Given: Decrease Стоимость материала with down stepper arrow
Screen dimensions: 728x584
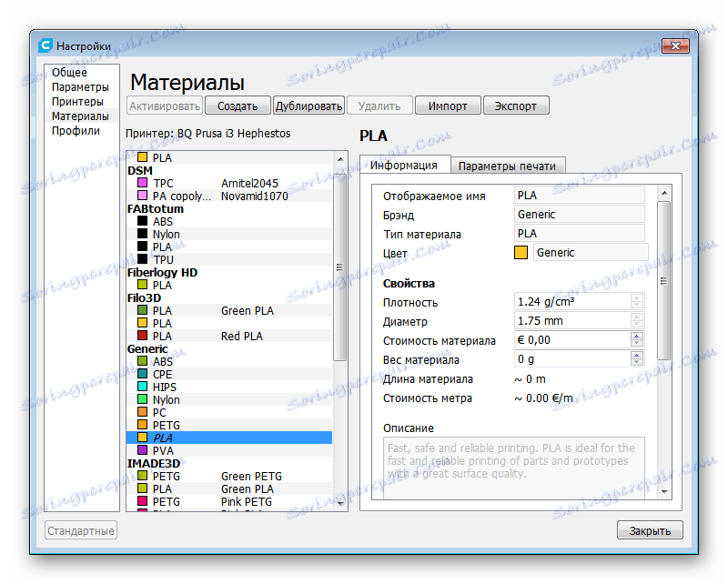Looking at the screenshot, I should point(637,344).
